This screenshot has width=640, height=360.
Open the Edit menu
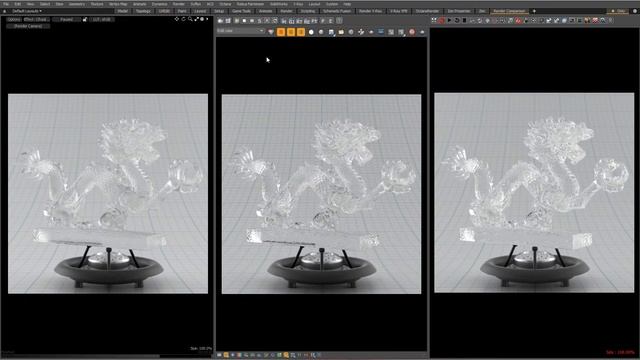pos(18,4)
